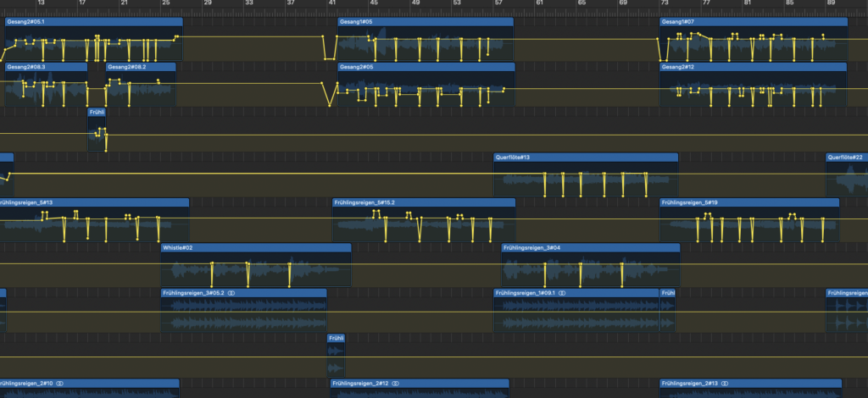Click bar 65 in the ruler
Screen dimensions: 868x398
581,3
